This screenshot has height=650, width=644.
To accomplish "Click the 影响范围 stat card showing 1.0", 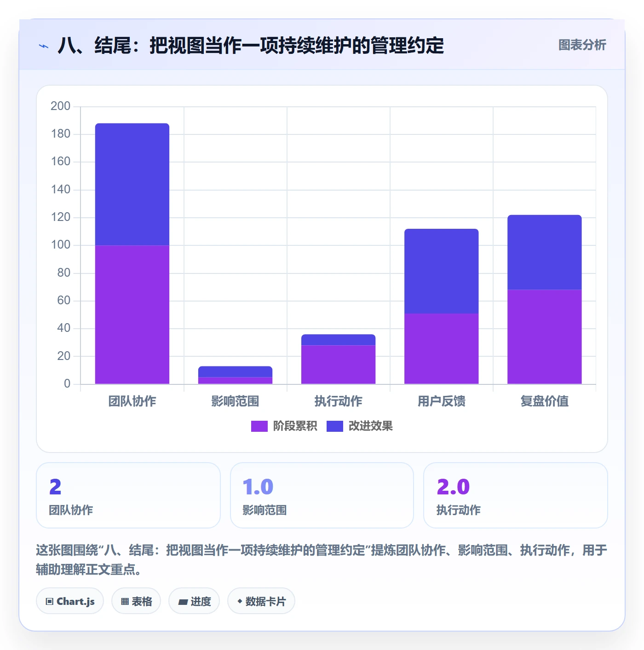I will (x=322, y=495).
